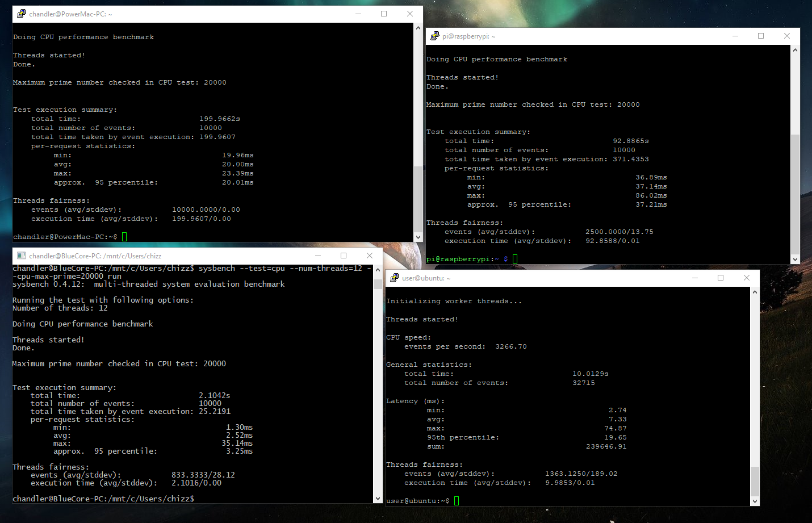Click prompt cursor in raspberrypi terminal
Screen dimensions: 812x523
(515, 259)
